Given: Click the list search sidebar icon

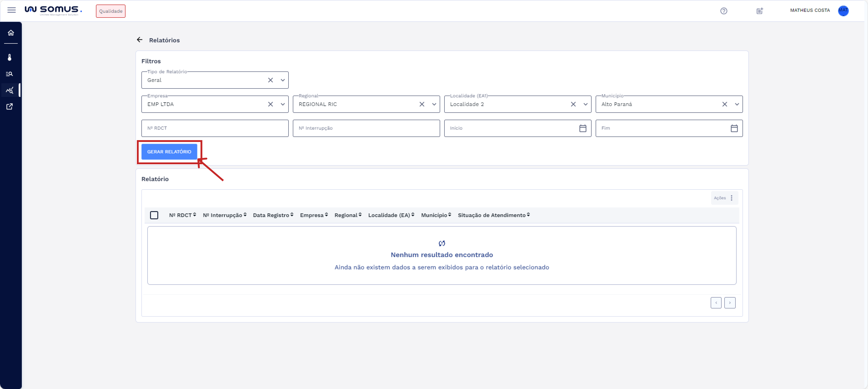Looking at the screenshot, I should click(x=10, y=74).
